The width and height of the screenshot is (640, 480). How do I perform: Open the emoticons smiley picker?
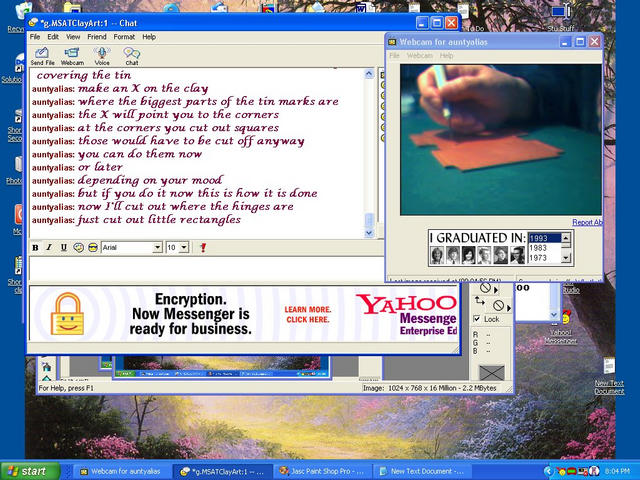point(78,247)
